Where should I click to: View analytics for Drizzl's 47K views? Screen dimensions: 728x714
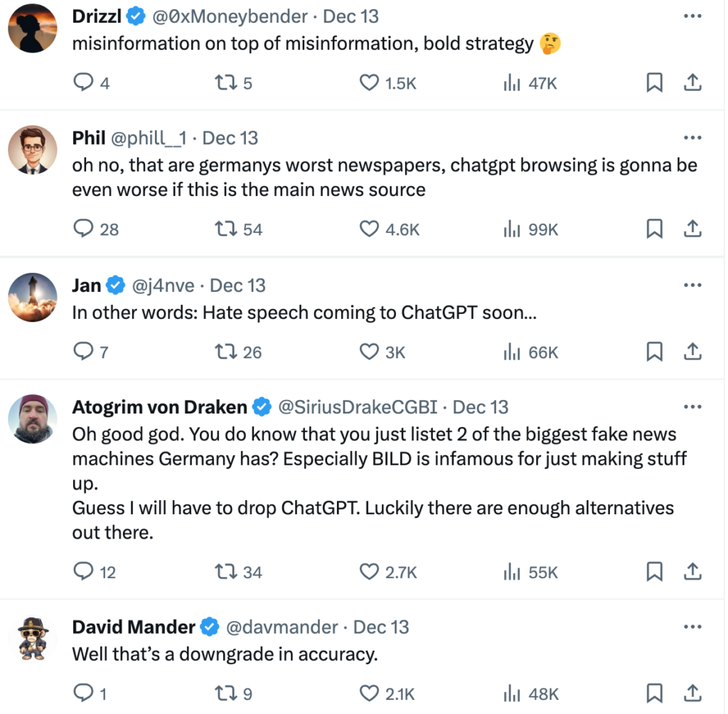[510, 83]
